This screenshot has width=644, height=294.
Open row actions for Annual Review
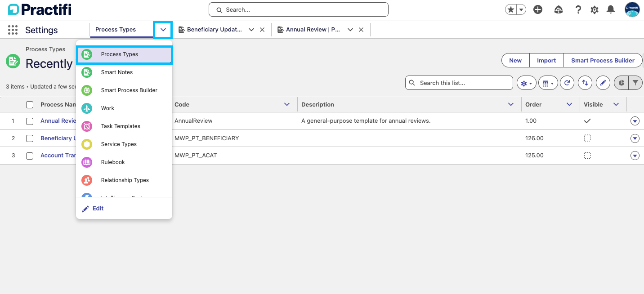tap(635, 121)
